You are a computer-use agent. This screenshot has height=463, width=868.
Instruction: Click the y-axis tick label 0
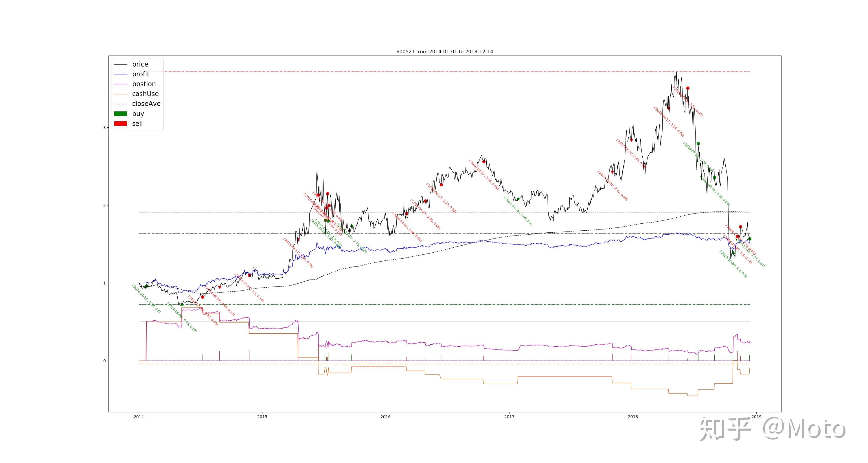pyautogui.click(x=104, y=361)
